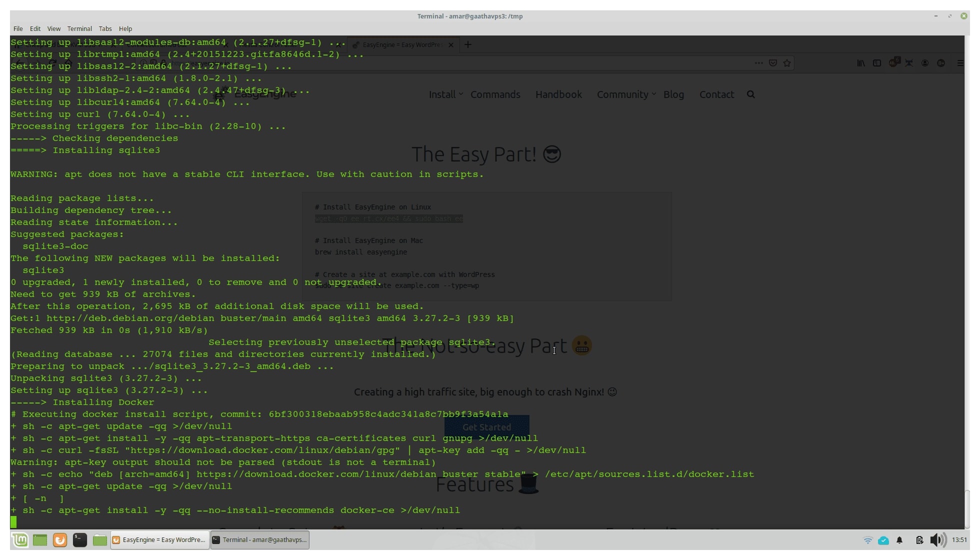Click the 'Fetched 939 kB in 0s' line
The image size is (980, 560).
pyautogui.click(x=109, y=330)
